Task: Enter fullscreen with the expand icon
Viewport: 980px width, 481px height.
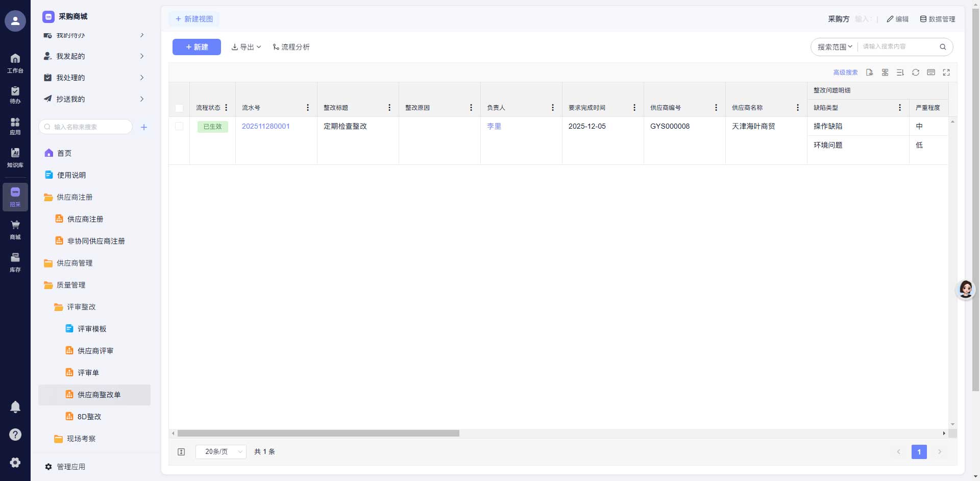Action: 946,73
